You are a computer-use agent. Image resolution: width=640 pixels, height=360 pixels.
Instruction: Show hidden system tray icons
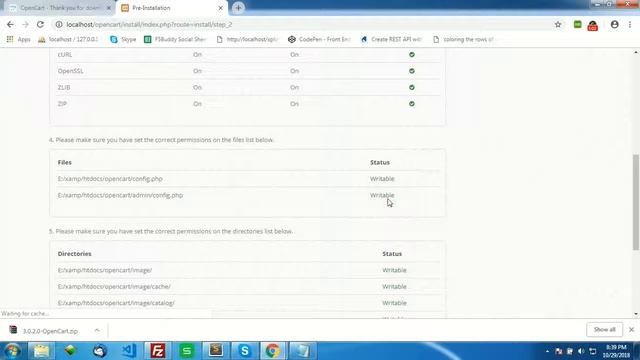click(547, 351)
